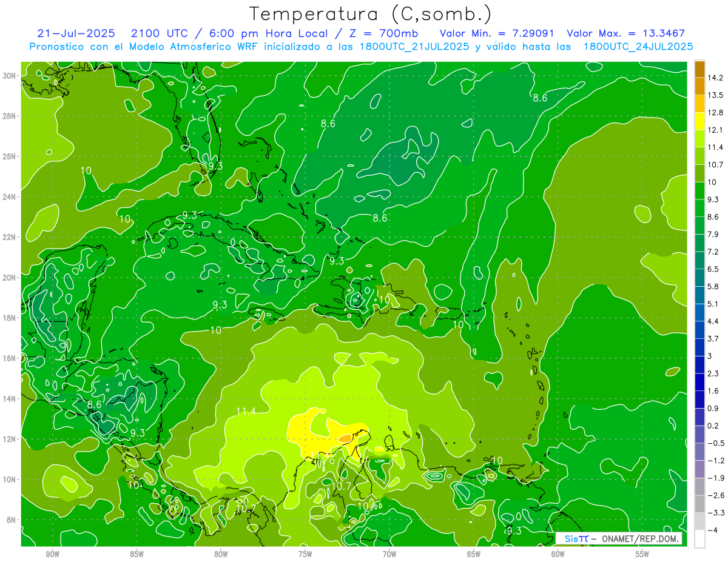The image size is (728, 562).
Task: Click the dark orange top swatch of the color scale
Action: [x=699, y=69]
